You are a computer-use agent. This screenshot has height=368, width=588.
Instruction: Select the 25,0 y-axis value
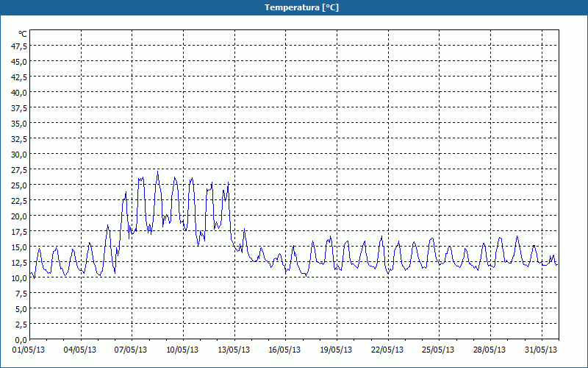point(20,185)
